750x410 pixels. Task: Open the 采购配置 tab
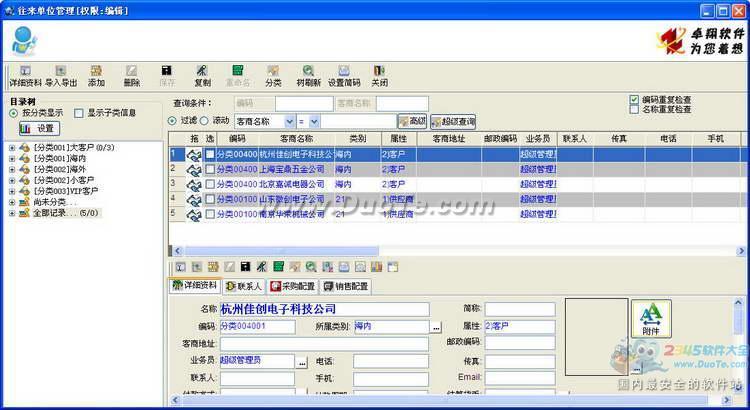[292, 286]
